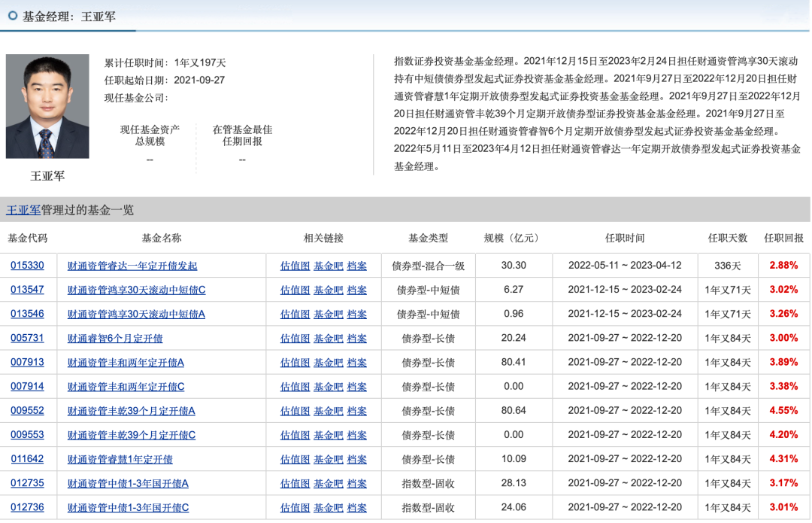Open 档案 for fund 011642
The height and width of the screenshot is (523, 812).
click(357, 459)
